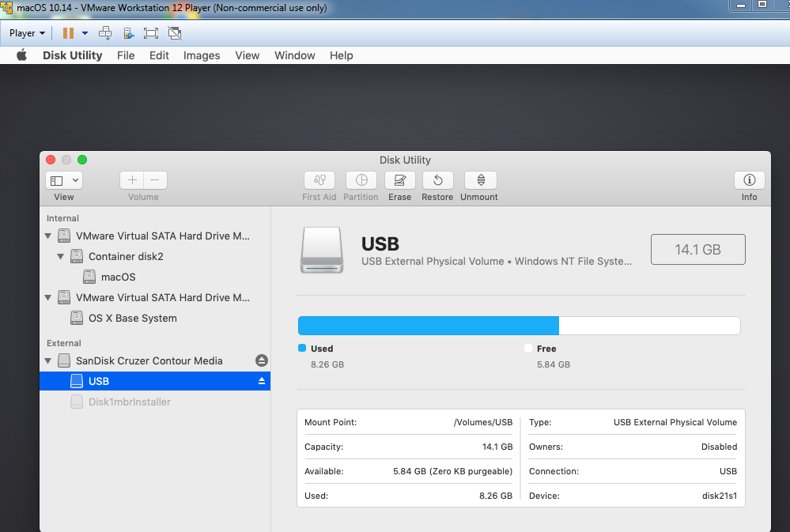The height and width of the screenshot is (532, 790).
Task: Click the white Free color swatch
Action: [528, 348]
